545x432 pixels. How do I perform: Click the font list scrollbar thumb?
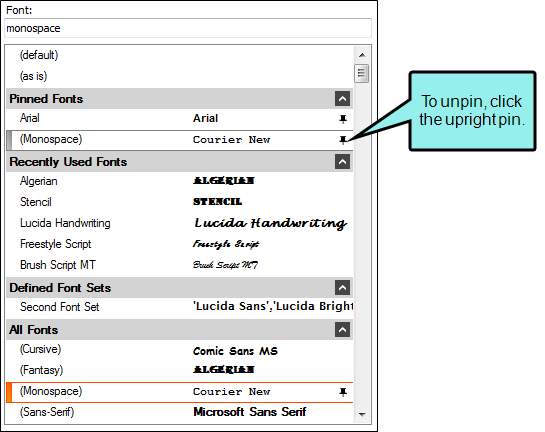(361, 73)
